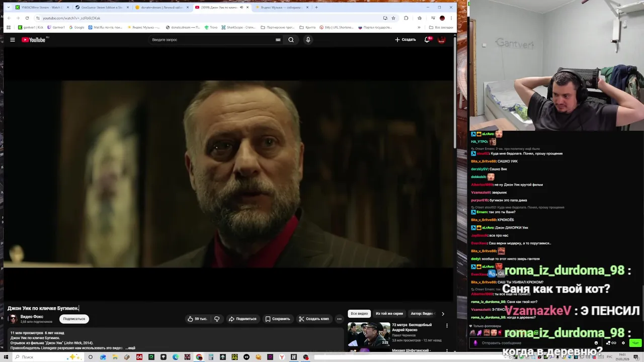This screenshot has width=644, height=362.
Task: Subscribe with the Подписаться button
Action: coord(74,319)
